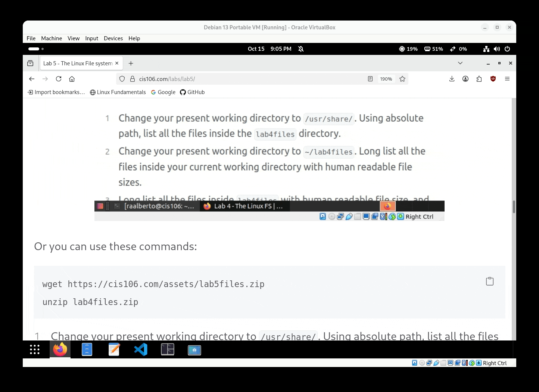Viewport: 539px width, 392px height.
Task: Open the Firefox downloads panel
Action: (x=452, y=79)
